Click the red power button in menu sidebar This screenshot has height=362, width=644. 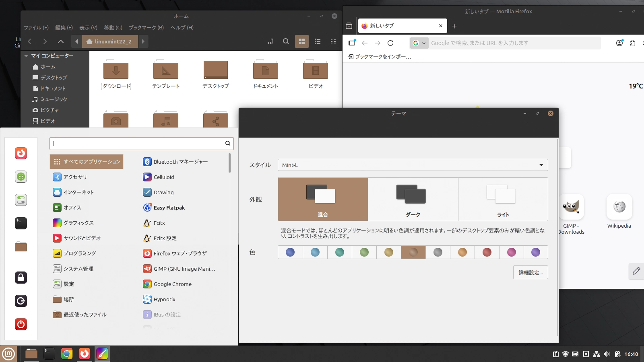[x=21, y=324]
